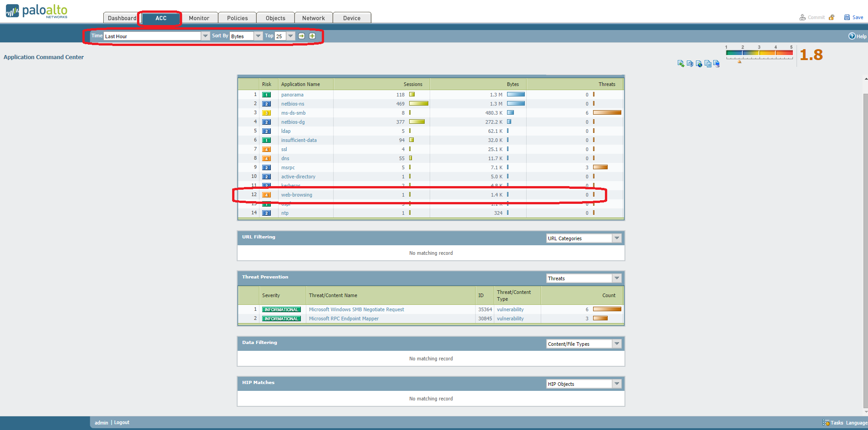Click the copy pages icon
This screenshot has width=868, height=430.
708,64
